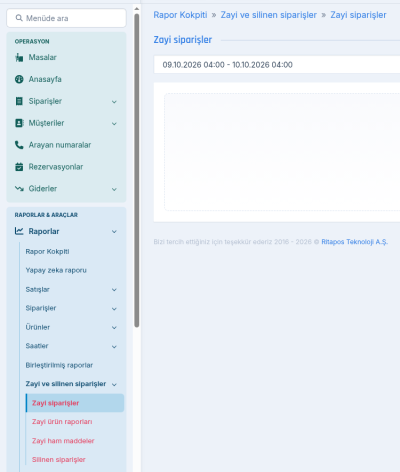This screenshot has height=472, width=400.
Task: Click Rapor Kokpiti breadcrumb link
Action: tap(180, 15)
